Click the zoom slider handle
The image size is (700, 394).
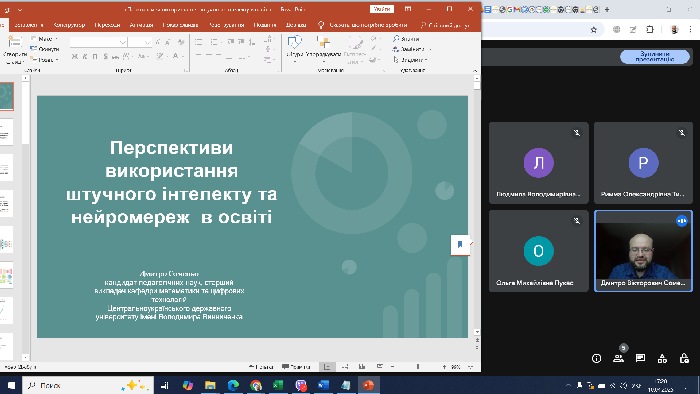418,367
